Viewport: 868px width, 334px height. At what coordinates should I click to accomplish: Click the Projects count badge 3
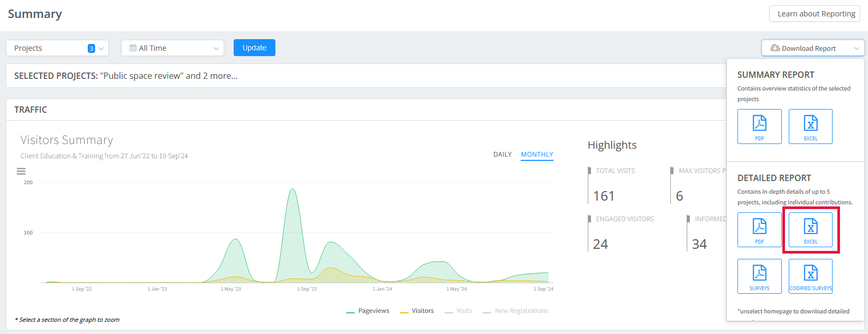pos(91,48)
